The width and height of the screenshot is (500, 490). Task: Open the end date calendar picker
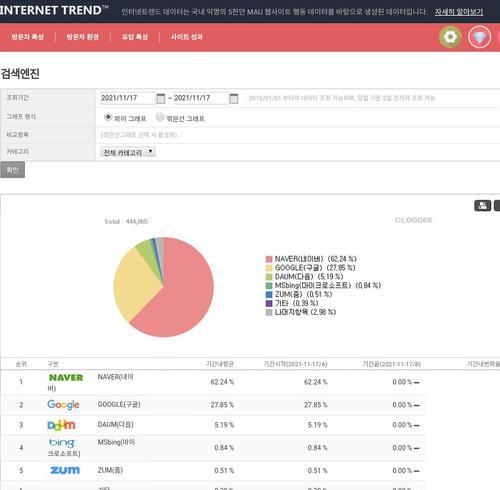tap(234, 98)
